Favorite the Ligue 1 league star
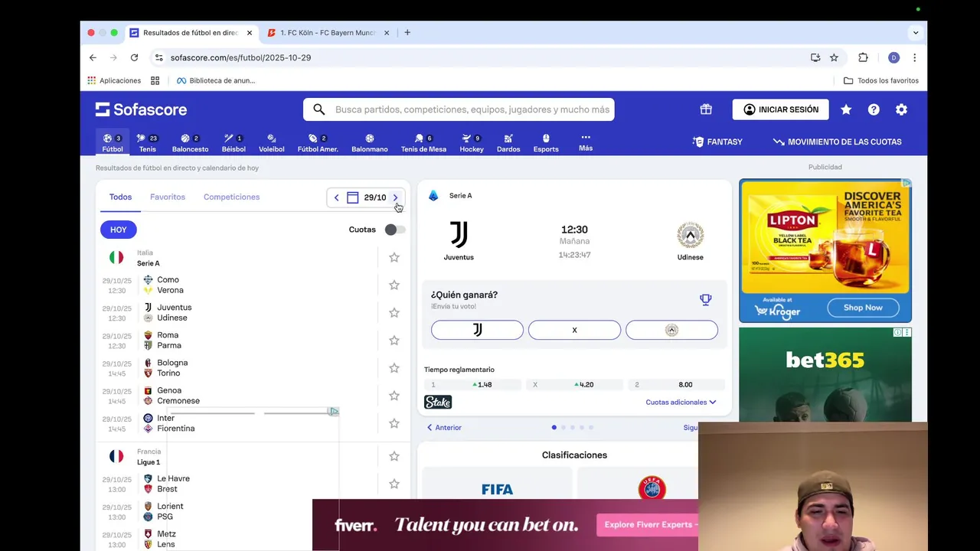This screenshot has height=551, width=980. 394,456
